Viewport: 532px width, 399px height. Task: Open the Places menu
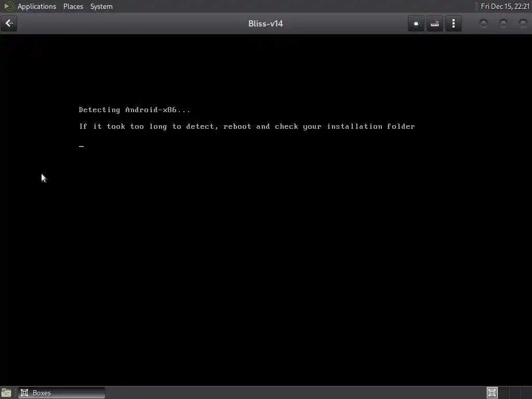pyautogui.click(x=73, y=6)
